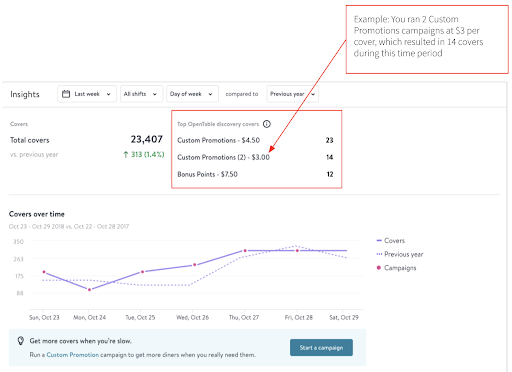Click the Tue, Oct 25 axis label
The height and width of the screenshot is (372, 512).
[x=140, y=318]
